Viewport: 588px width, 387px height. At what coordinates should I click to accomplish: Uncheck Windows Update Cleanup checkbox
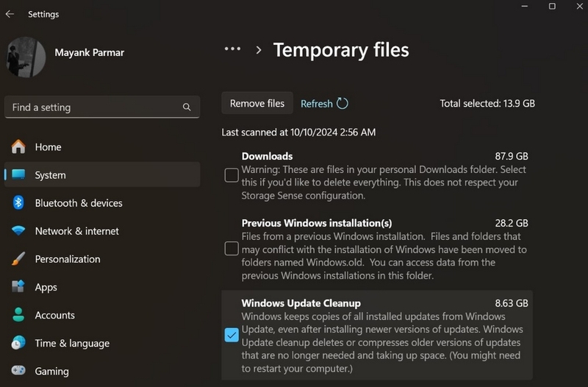(x=232, y=335)
